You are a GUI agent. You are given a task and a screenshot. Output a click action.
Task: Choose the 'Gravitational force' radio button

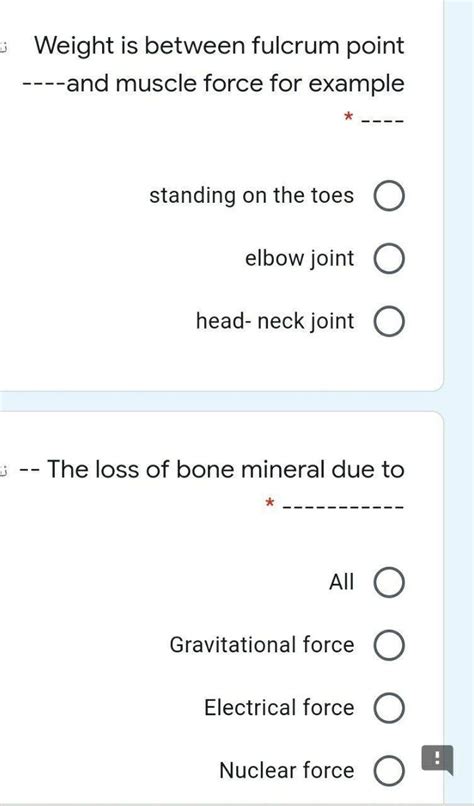[389, 645]
